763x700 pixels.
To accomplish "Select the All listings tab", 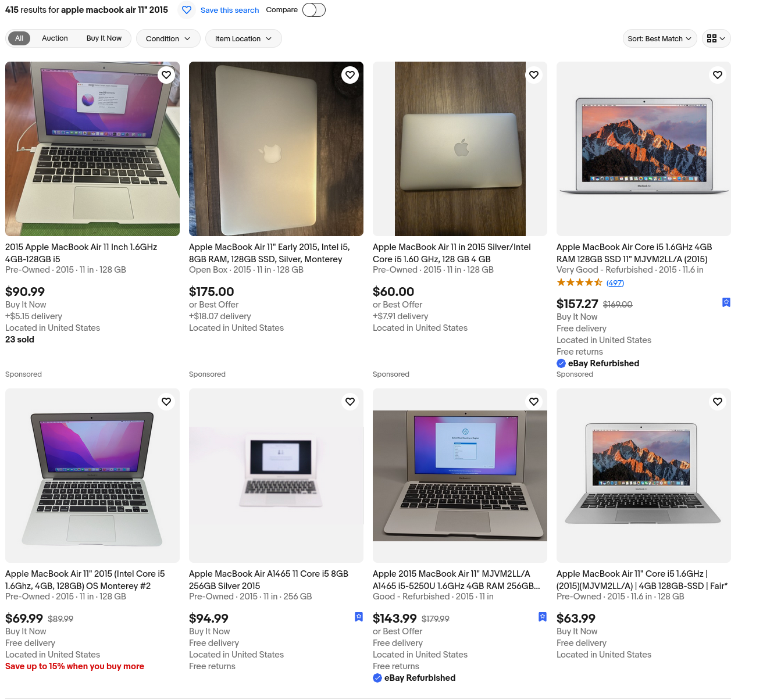I will click(x=19, y=38).
